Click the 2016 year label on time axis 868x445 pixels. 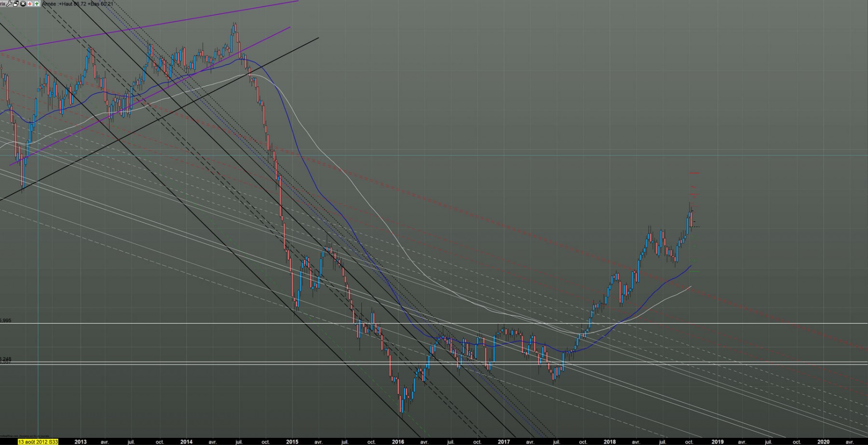[398, 442]
